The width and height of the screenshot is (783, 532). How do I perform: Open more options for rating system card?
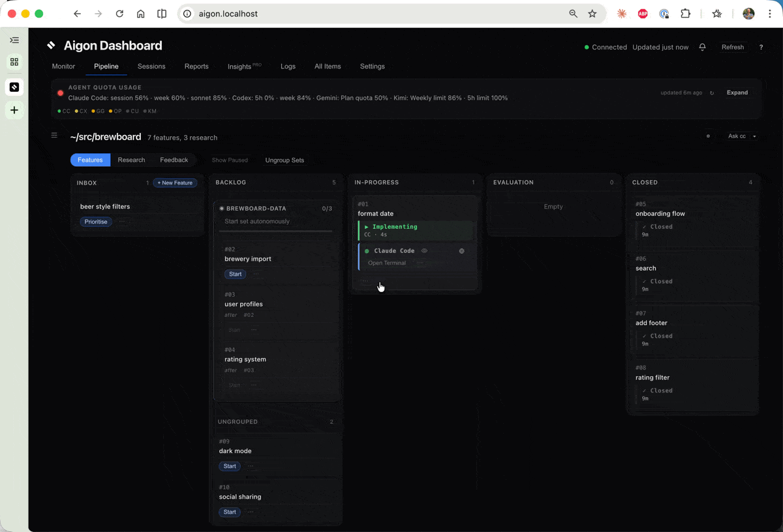pos(254,385)
